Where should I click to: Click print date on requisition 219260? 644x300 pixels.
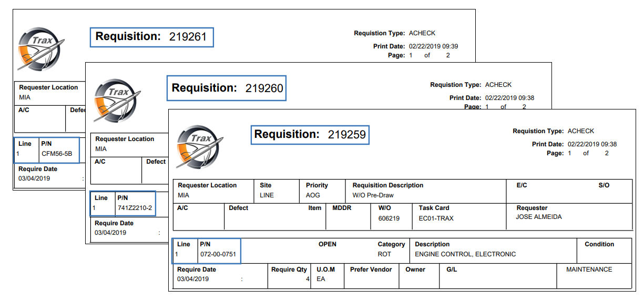point(510,98)
